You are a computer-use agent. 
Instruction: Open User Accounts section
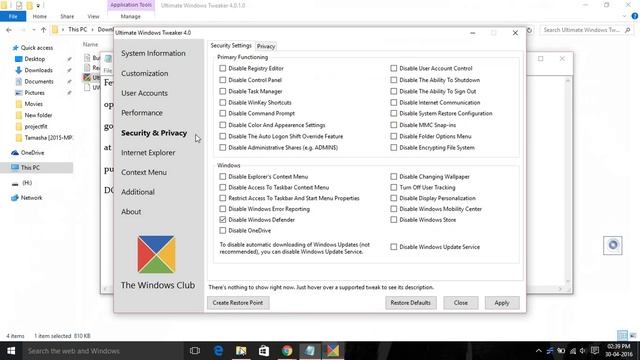[x=144, y=93]
